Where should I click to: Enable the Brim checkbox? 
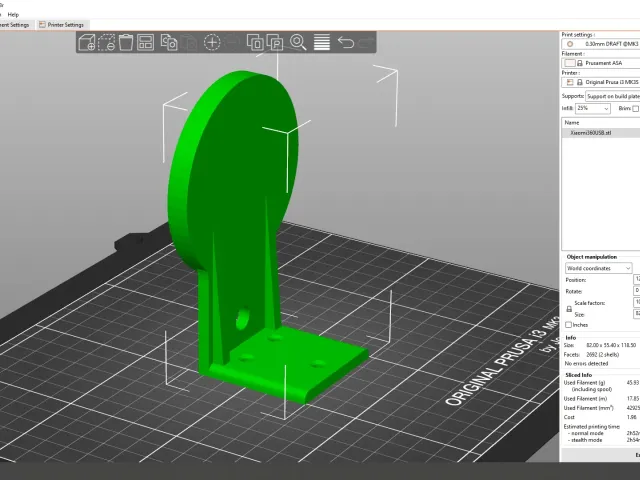[x=636, y=109]
